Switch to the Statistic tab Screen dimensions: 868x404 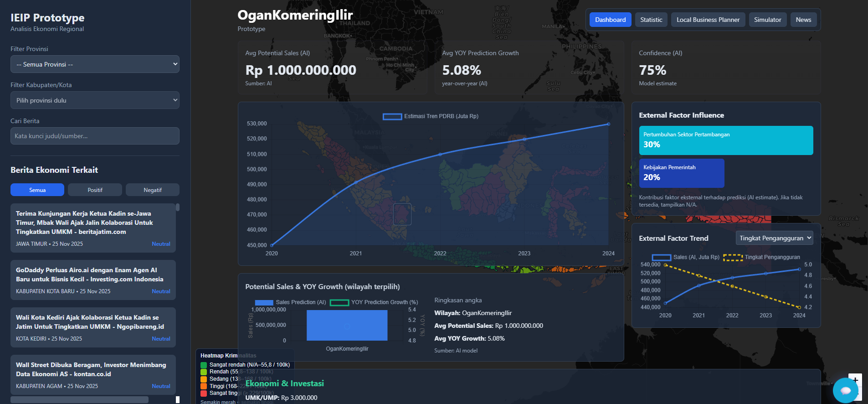click(x=651, y=20)
